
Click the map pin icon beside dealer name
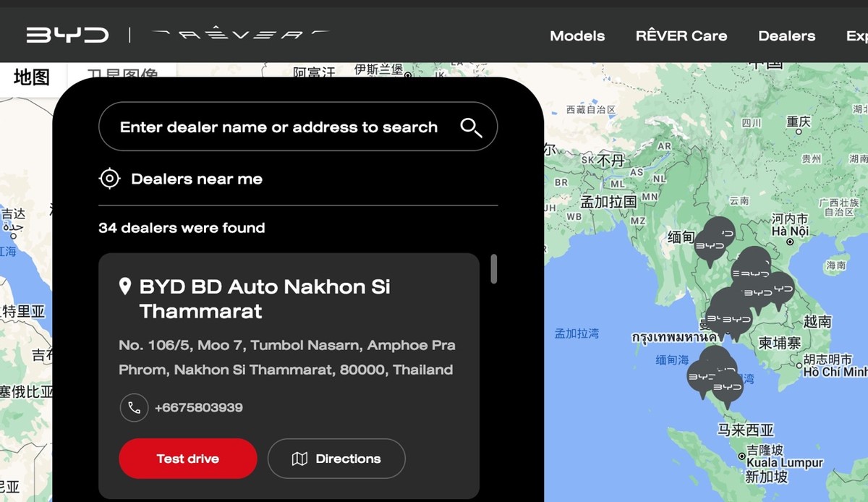(x=125, y=286)
